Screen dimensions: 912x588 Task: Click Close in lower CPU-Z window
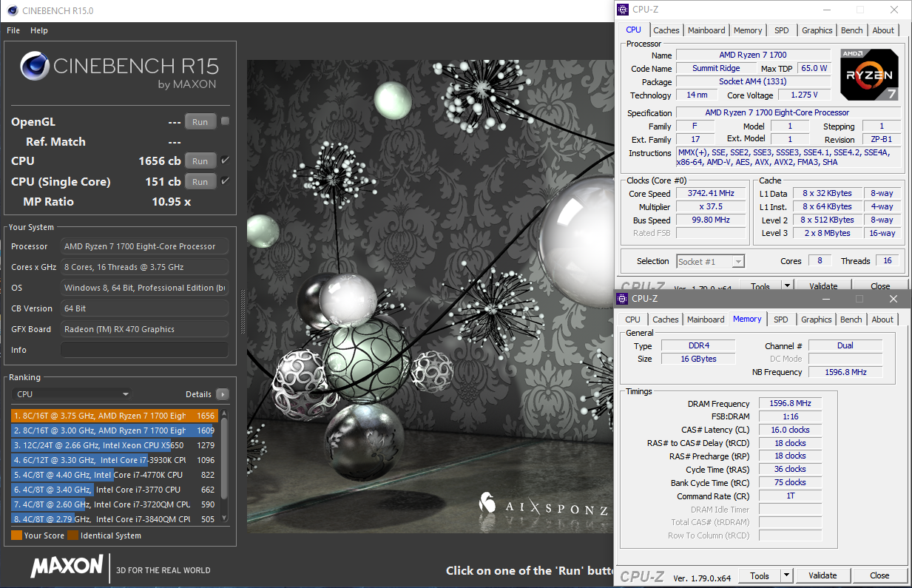(879, 575)
